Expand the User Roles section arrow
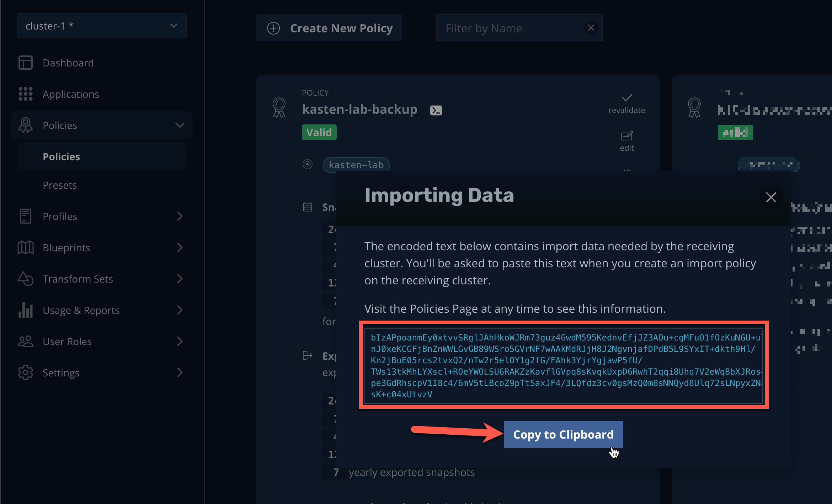The height and width of the screenshot is (504, 832). click(180, 341)
